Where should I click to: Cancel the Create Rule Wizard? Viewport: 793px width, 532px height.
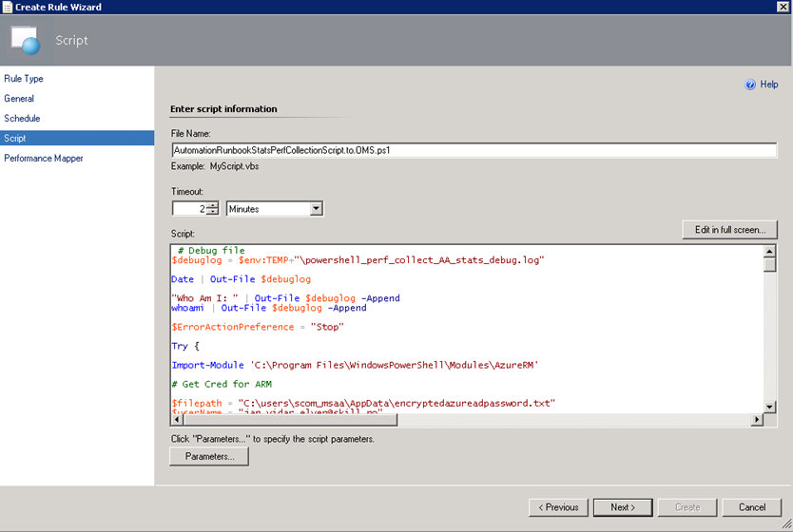(x=752, y=507)
